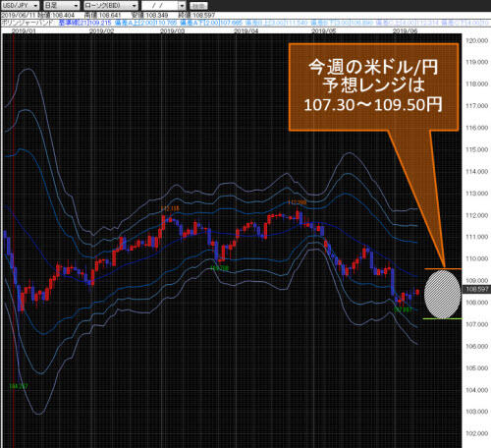Click the 2019/01 time axis label
Viewport: 491px width, 448px height.
(x=24, y=30)
